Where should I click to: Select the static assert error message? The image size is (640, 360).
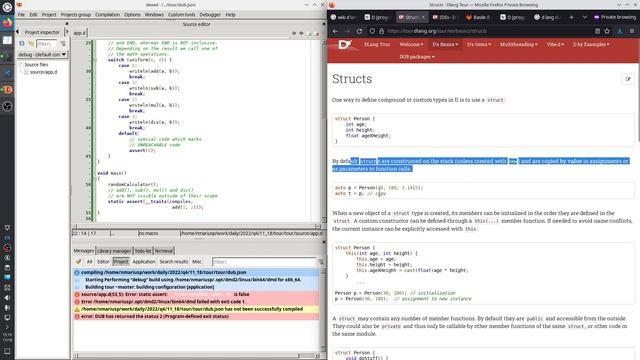[x=197, y=294]
